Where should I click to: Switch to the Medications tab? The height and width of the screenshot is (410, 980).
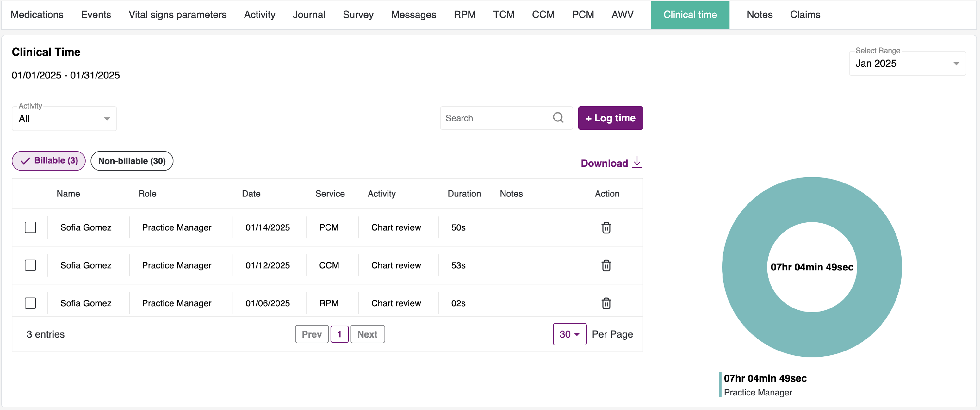click(37, 14)
